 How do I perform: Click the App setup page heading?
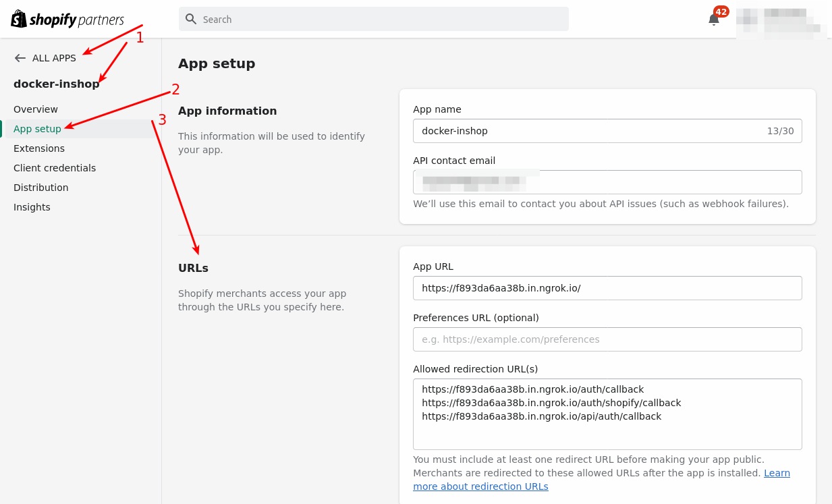coord(217,64)
